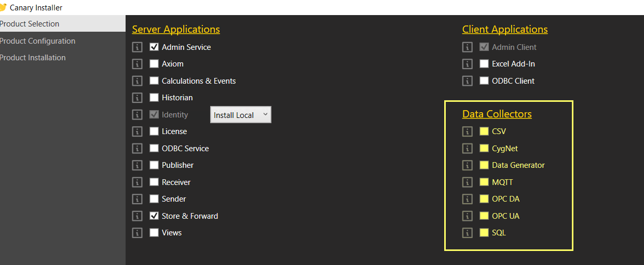This screenshot has width=644, height=265.
Task: Enable the Sender checkbox
Action: tap(154, 199)
